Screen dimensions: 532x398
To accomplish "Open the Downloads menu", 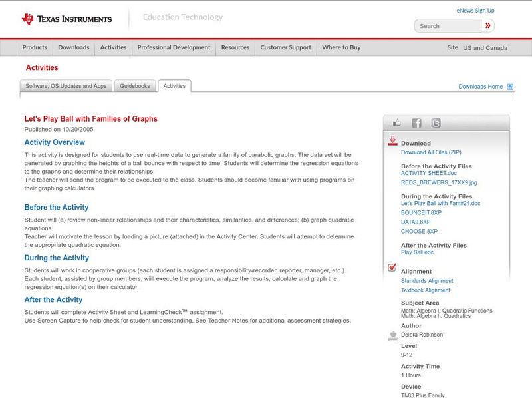I will click(74, 47).
